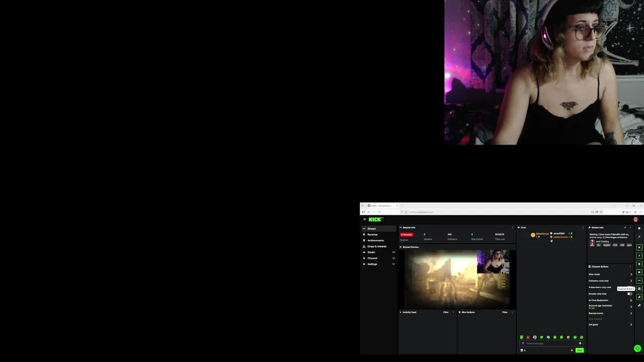
Task: Edit stream info with the pencil icon
Action: 625,227
